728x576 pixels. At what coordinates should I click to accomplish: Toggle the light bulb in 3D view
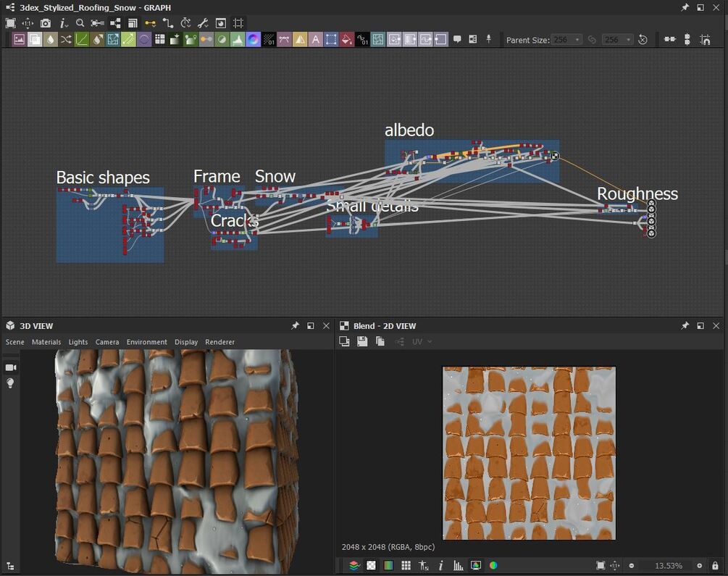pos(10,383)
